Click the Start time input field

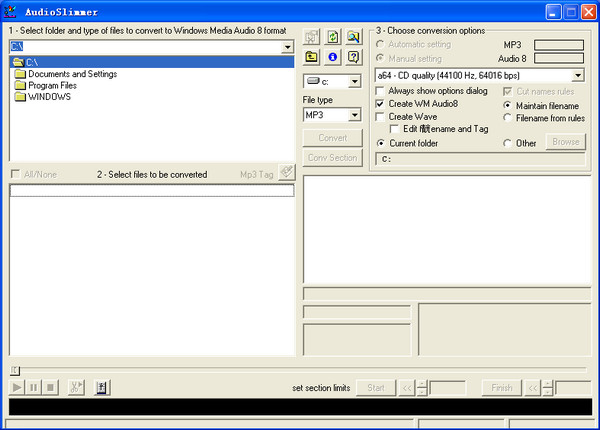click(447, 388)
